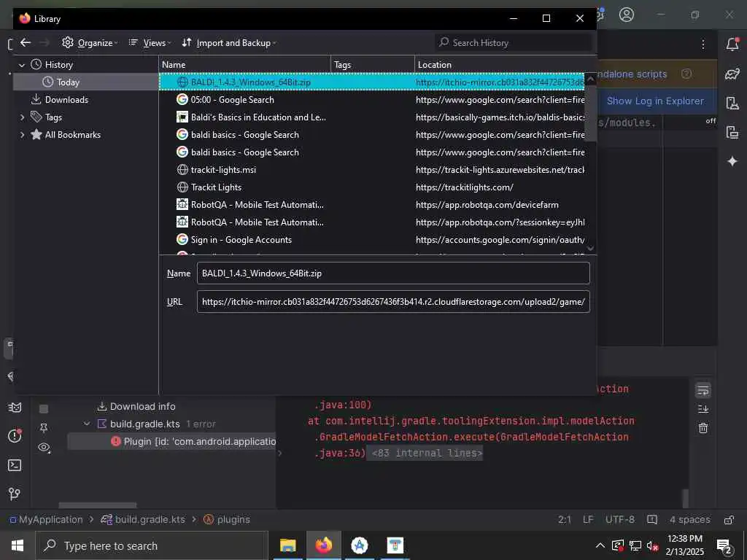
Task: Click the history list scroll up arrow
Action: (x=590, y=79)
